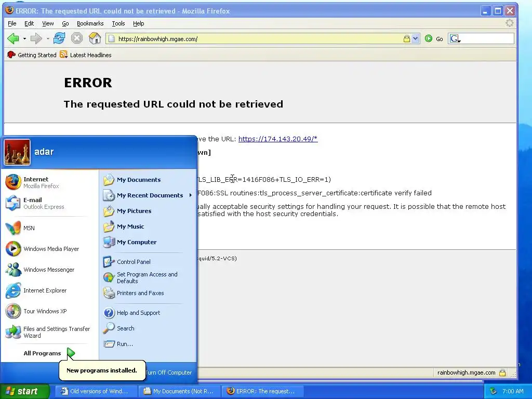532x399 pixels.
Task: Click the Windows start button
Action: (x=24, y=391)
